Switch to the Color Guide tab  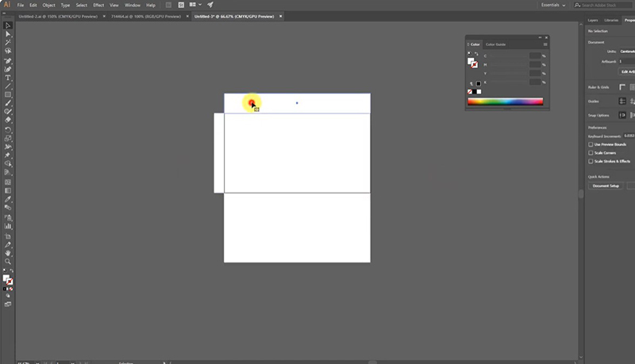(x=495, y=44)
